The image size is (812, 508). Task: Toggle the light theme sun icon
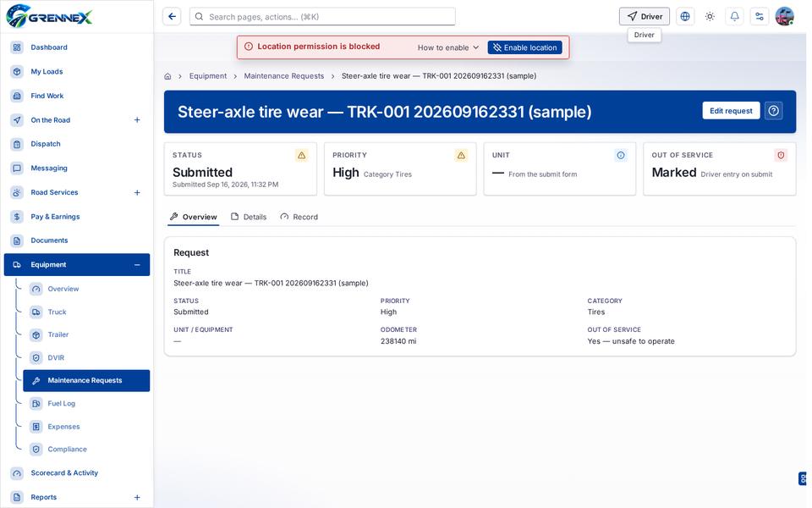click(710, 17)
